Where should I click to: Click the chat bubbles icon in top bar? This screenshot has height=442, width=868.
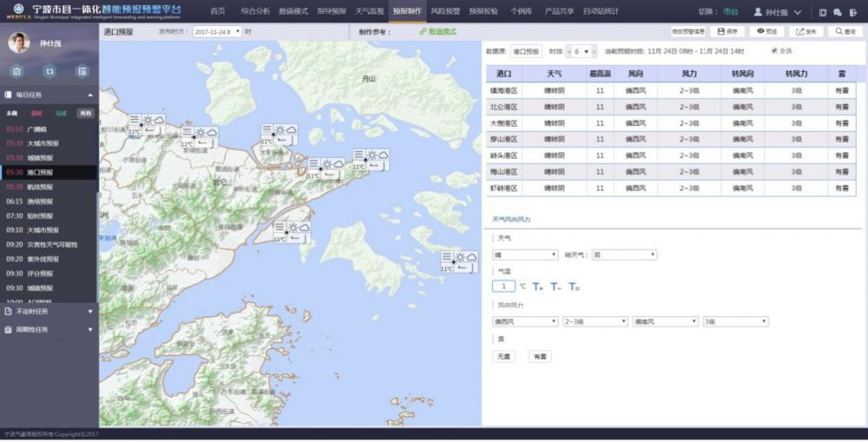click(838, 12)
